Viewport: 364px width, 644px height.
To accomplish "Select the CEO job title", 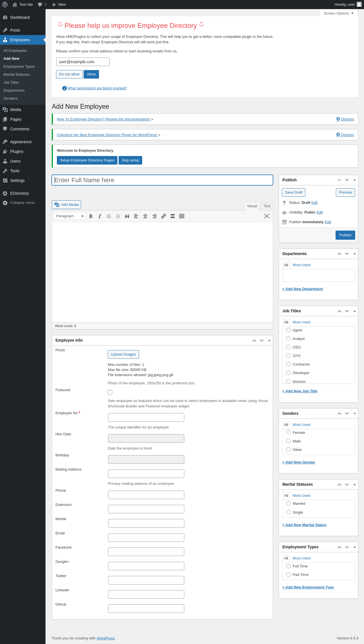I will coord(288,347).
